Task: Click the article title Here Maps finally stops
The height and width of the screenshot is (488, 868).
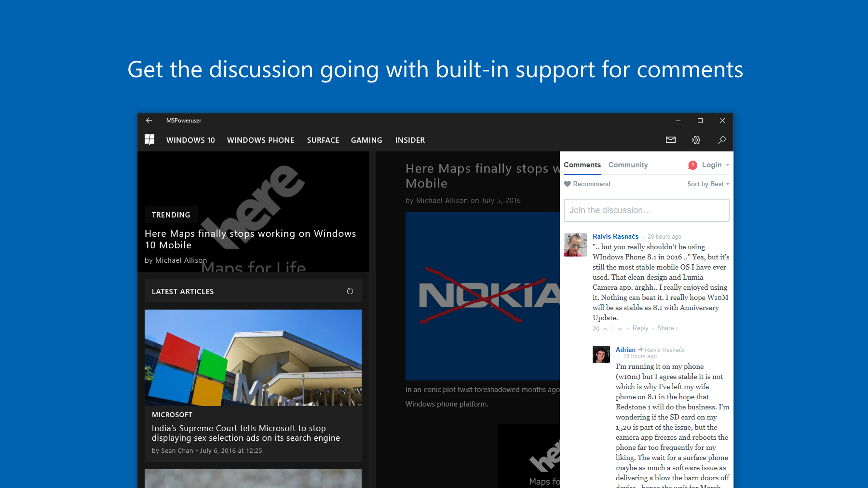Action: [483, 176]
